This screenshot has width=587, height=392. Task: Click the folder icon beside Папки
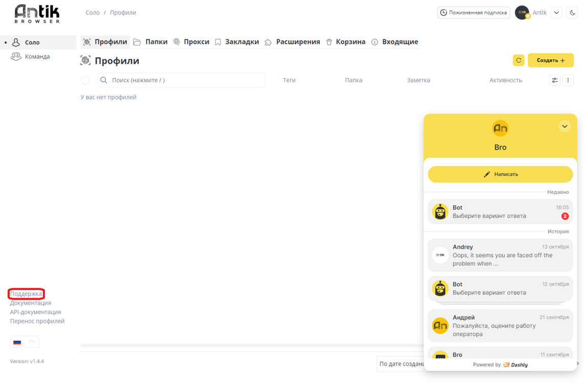[137, 42]
